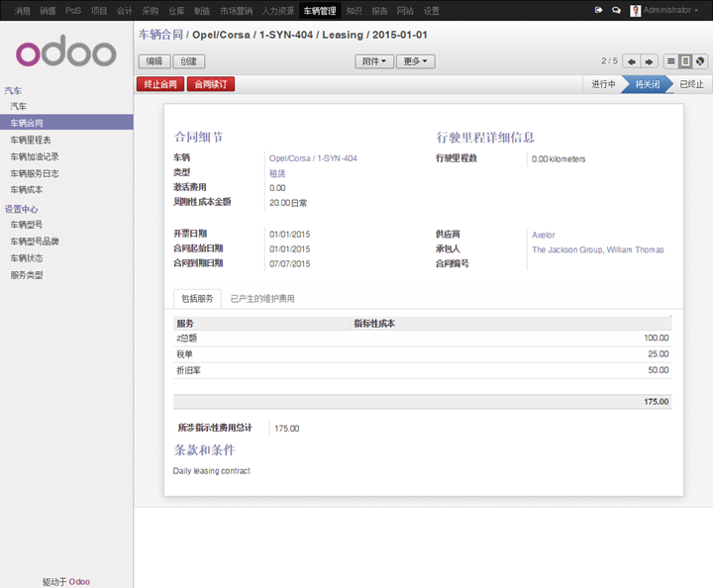
Task: Open The Jackson Group, William Thomas link
Action: (598, 249)
